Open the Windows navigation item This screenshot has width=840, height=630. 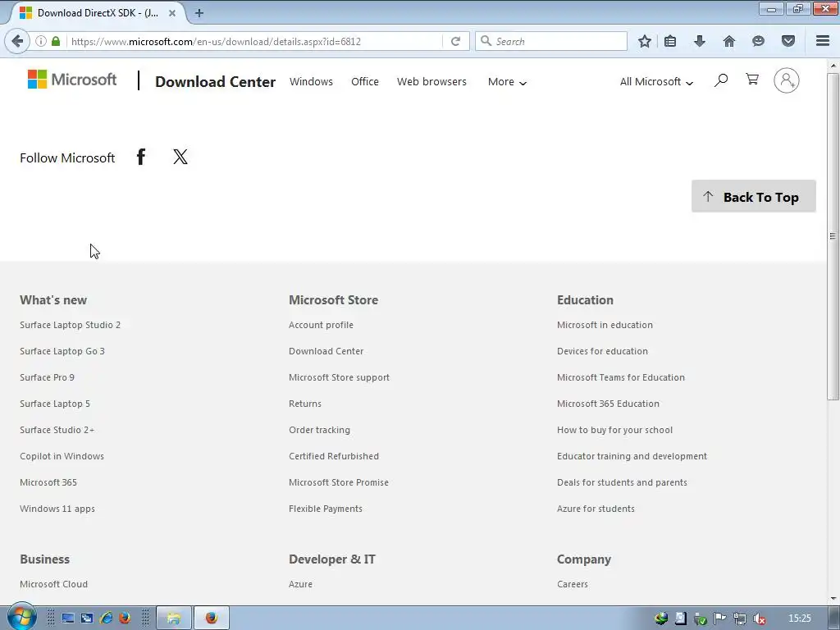(311, 82)
